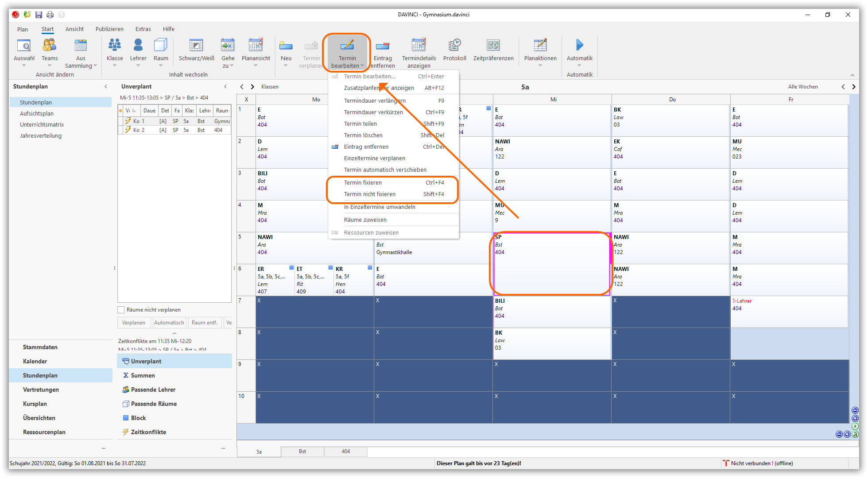Screen dimensions: 868x478
Task: Switch to the Ansicht ribbon tab
Action: 74,29
